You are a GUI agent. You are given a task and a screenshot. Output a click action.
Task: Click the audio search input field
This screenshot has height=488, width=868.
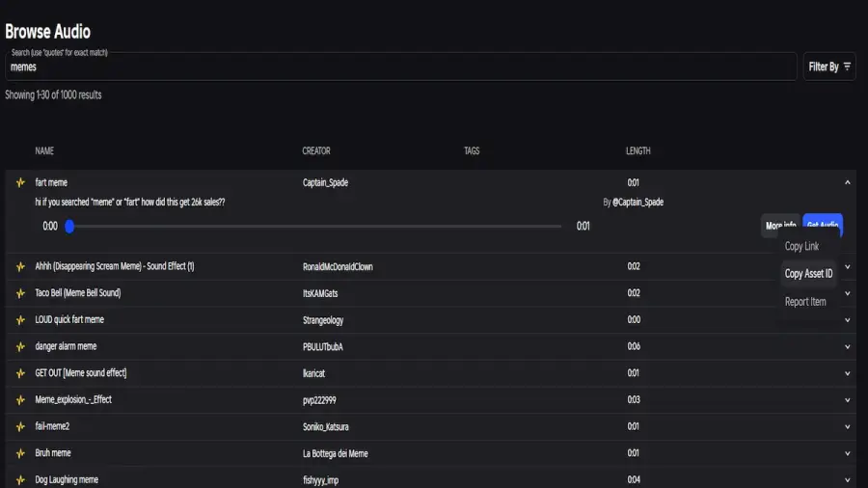pos(400,68)
